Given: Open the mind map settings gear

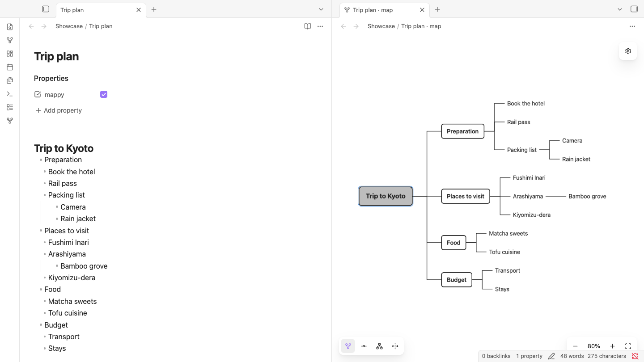Looking at the screenshot, I should coord(628,51).
